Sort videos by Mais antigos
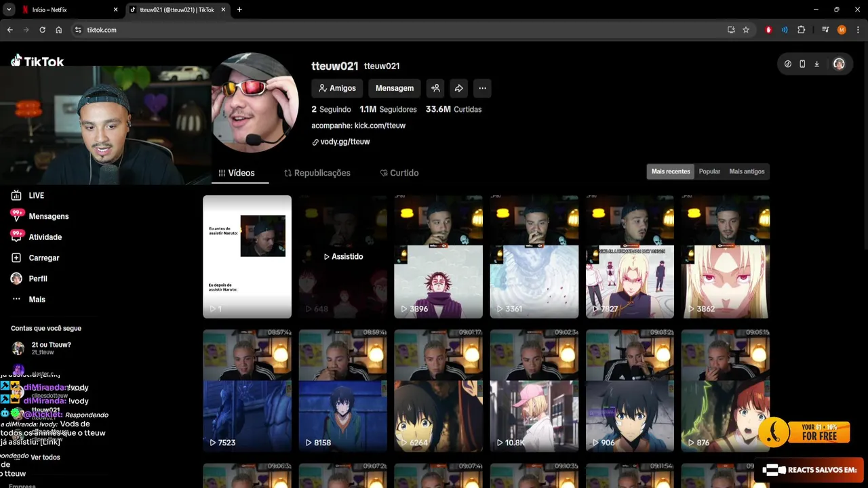 pyautogui.click(x=747, y=171)
